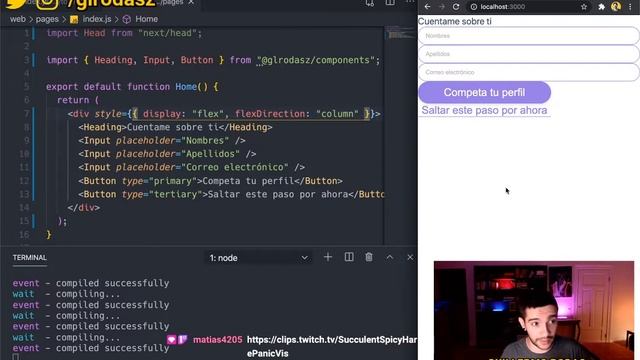
Task: Open the browser profile avatar
Action: point(616,6)
